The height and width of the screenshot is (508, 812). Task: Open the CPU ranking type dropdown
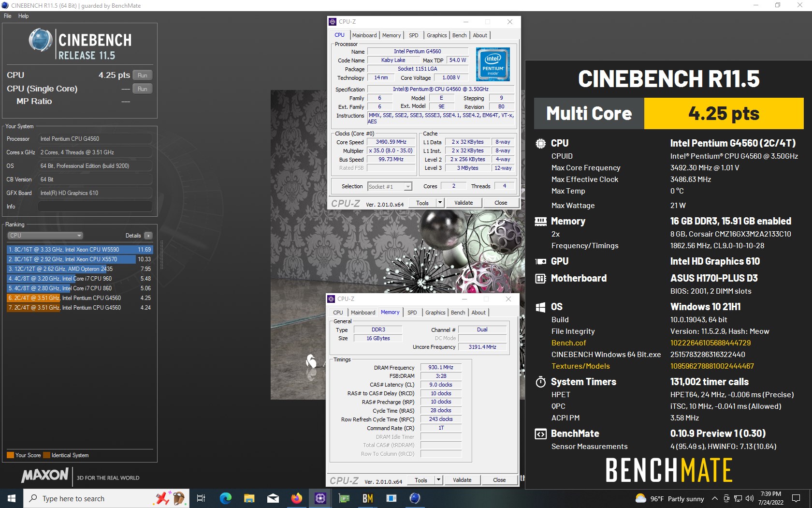[x=45, y=236]
